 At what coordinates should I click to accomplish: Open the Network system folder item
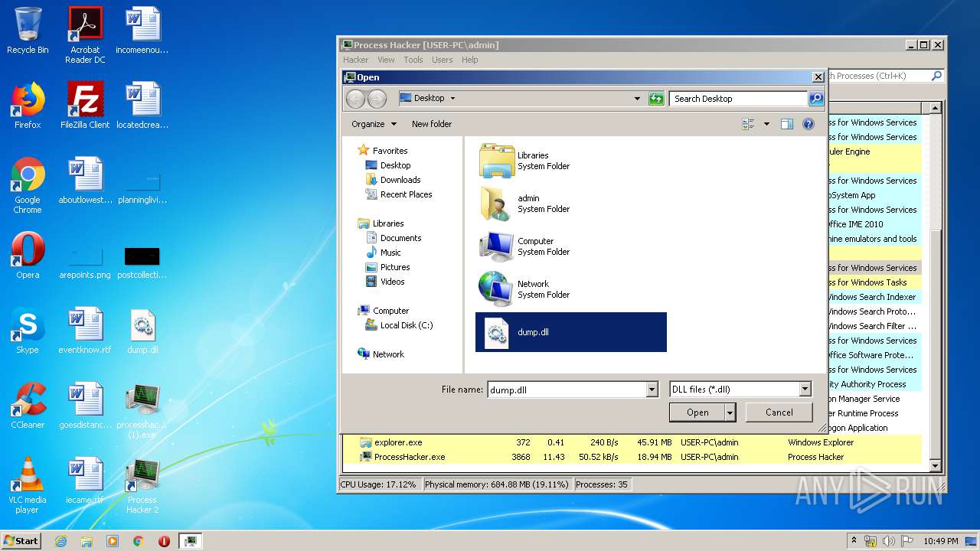(571, 289)
